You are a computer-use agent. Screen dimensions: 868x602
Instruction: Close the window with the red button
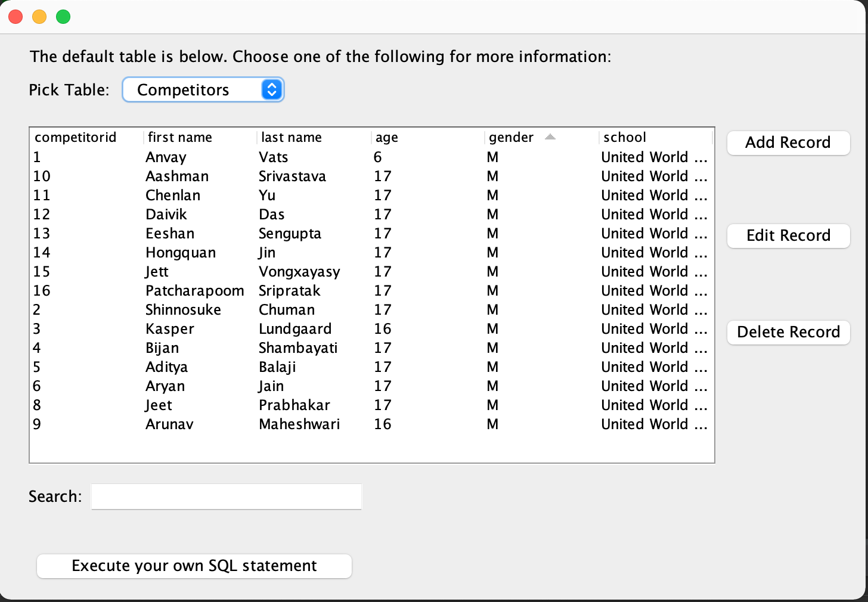(x=15, y=17)
